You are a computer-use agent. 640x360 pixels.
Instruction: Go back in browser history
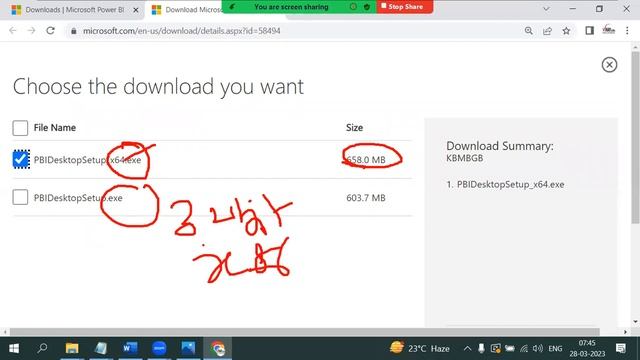[x=13, y=31]
